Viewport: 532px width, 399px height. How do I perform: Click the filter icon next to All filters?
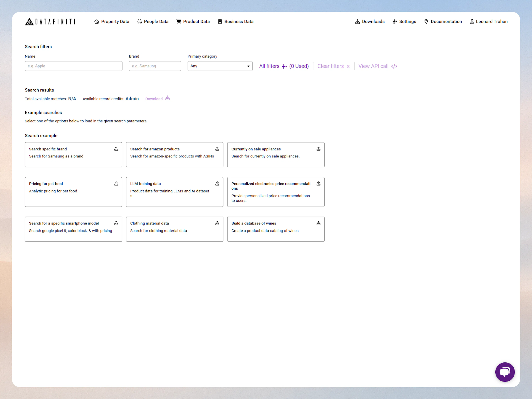click(285, 66)
